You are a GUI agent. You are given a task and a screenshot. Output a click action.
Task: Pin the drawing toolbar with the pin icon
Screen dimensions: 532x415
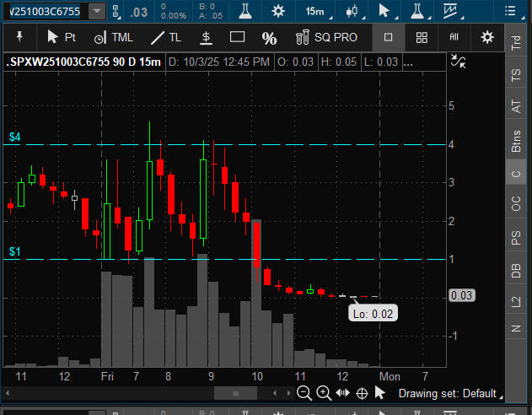coord(19,36)
